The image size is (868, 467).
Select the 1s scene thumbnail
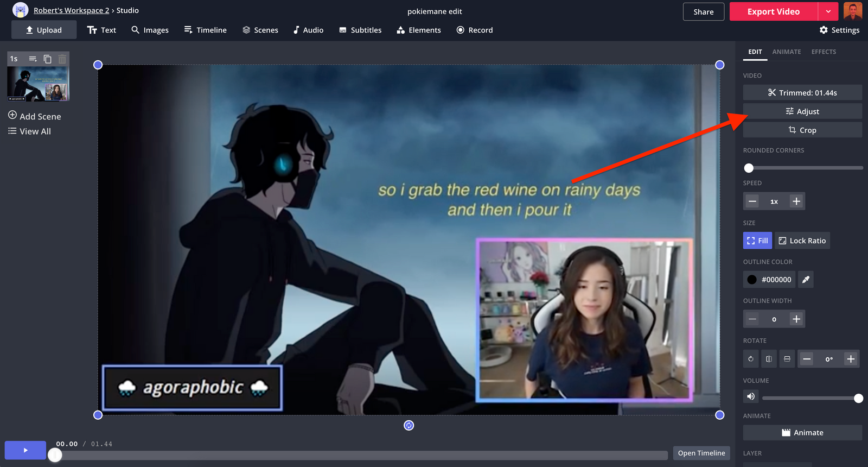pyautogui.click(x=38, y=84)
